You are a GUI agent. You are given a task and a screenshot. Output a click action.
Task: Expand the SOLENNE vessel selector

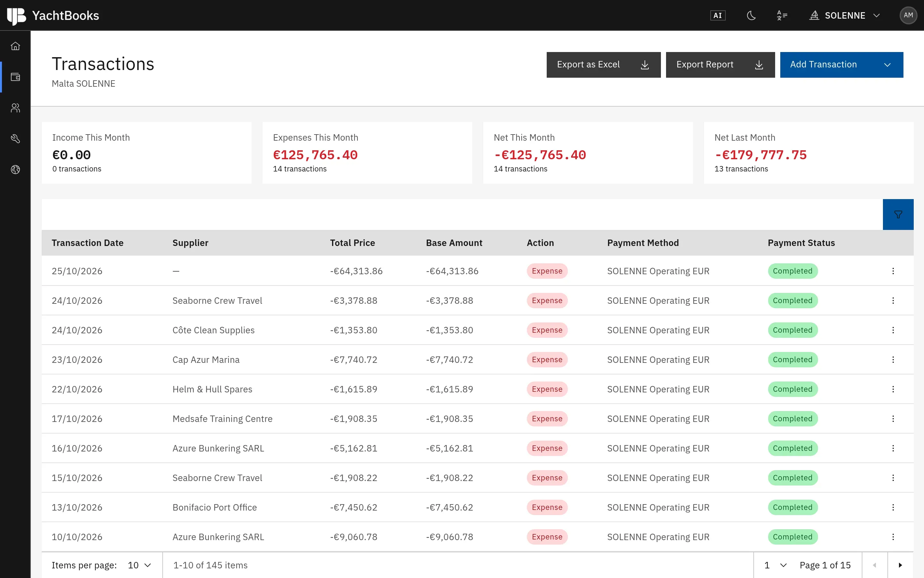(844, 16)
